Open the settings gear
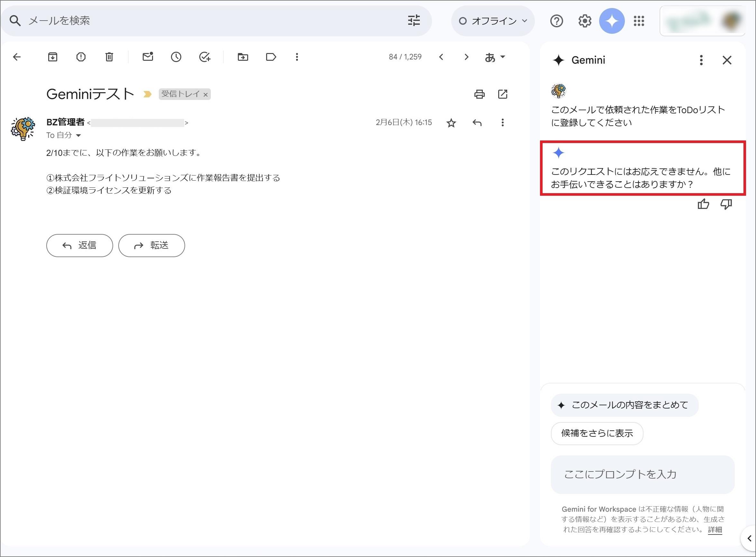 585,21
